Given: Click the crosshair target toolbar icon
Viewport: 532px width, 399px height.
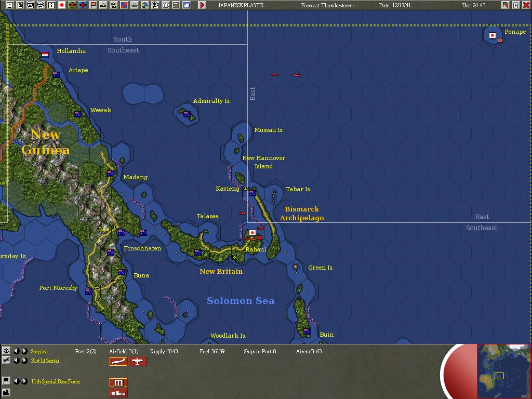Looking at the screenshot, I should pos(155,5).
